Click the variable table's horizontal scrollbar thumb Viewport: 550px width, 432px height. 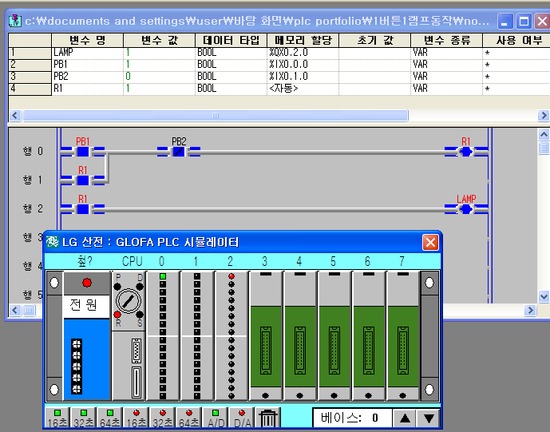point(215,115)
